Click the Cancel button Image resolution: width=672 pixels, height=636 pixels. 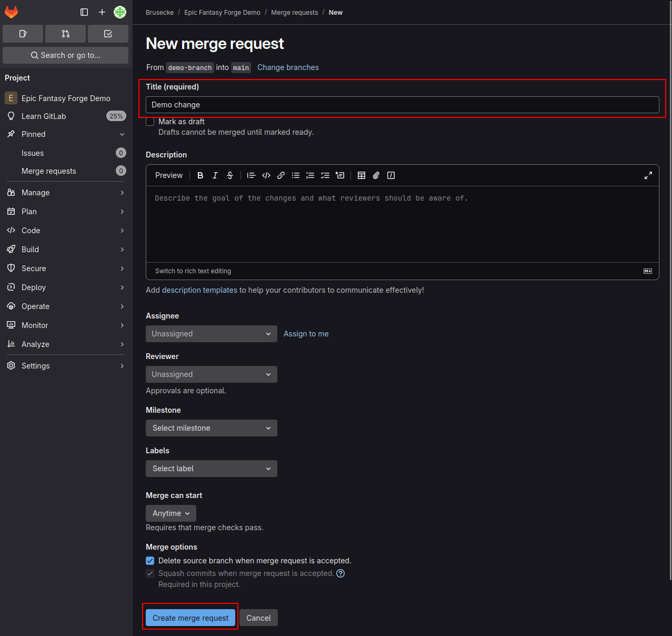258,618
